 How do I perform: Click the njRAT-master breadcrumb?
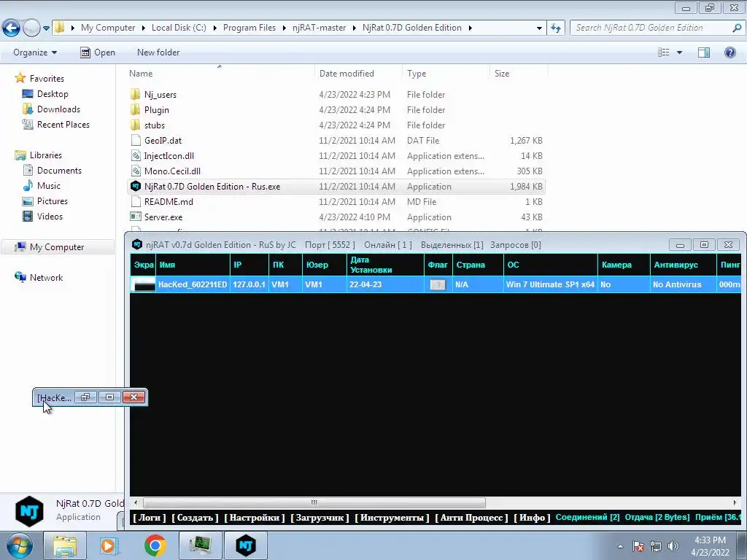tap(320, 28)
